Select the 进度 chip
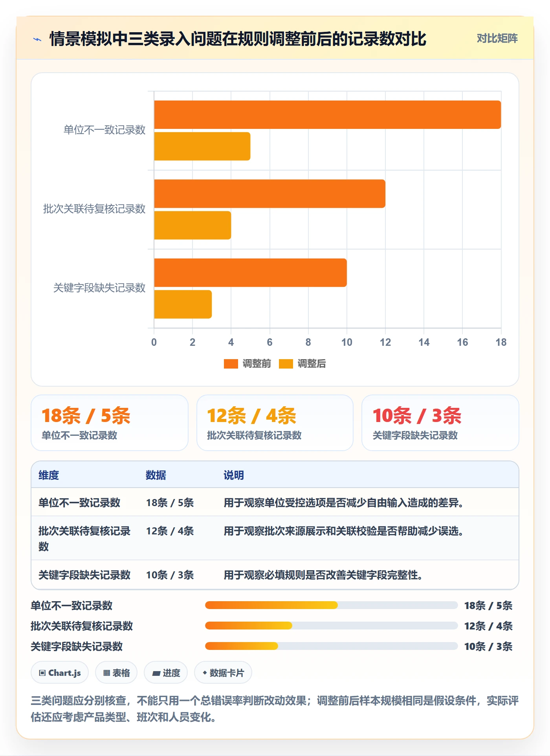 point(166,673)
